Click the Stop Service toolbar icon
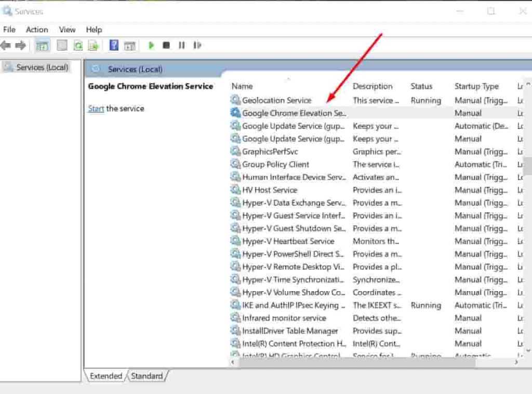 [x=166, y=45]
